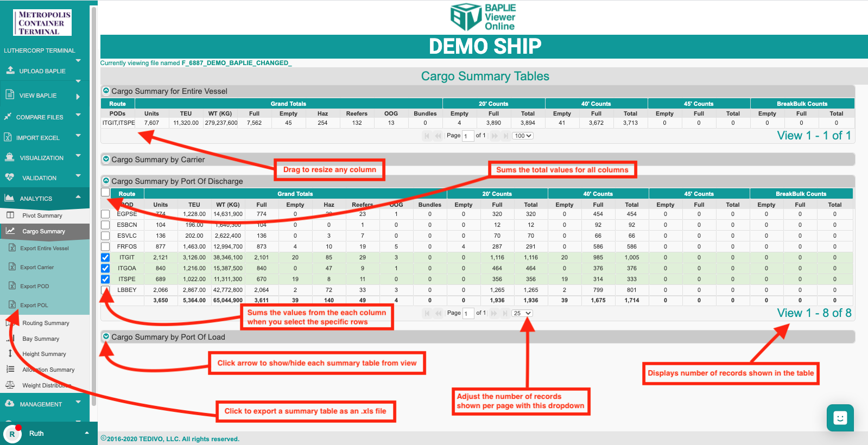Click Export Entire Vessel link
868x445 pixels.
click(44, 248)
